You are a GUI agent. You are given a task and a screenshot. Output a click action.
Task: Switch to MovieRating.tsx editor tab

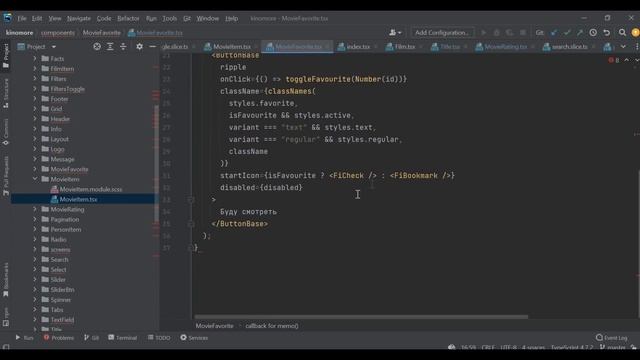coord(505,47)
